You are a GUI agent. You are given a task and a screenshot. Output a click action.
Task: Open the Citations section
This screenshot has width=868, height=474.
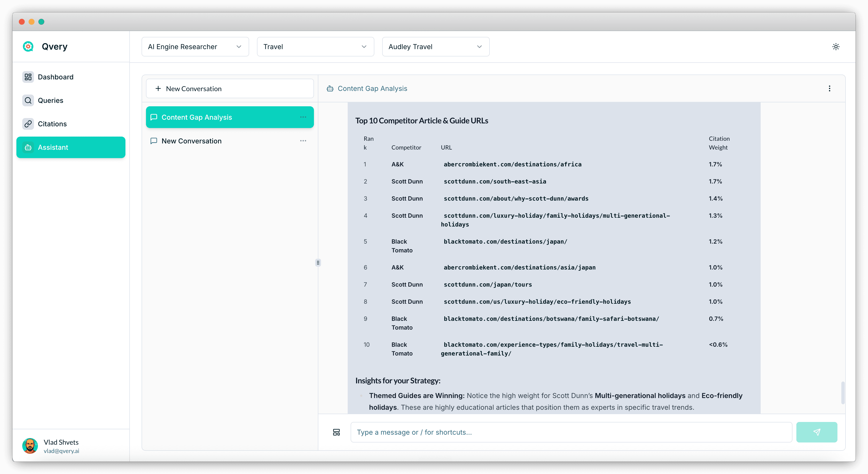(71, 124)
